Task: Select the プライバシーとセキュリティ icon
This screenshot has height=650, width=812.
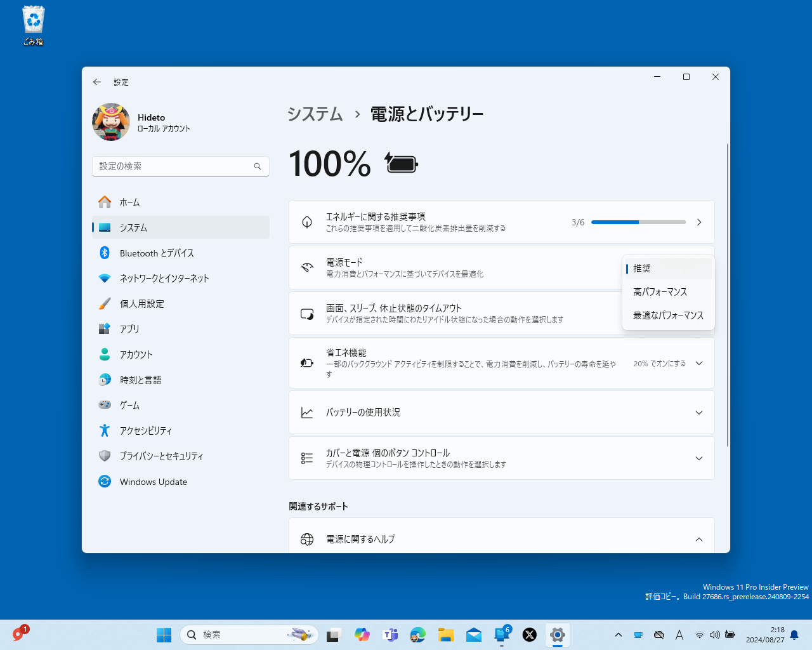Action: (105, 456)
